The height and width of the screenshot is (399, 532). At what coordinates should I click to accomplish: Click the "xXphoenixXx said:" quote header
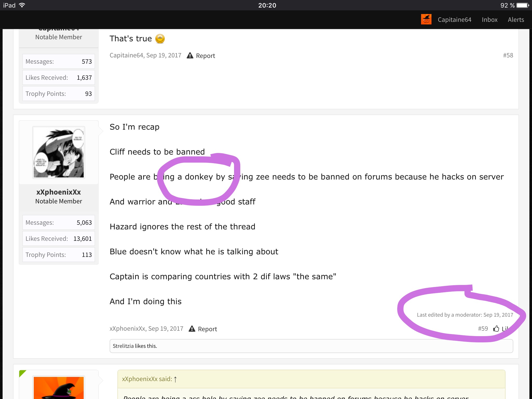pos(147,379)
